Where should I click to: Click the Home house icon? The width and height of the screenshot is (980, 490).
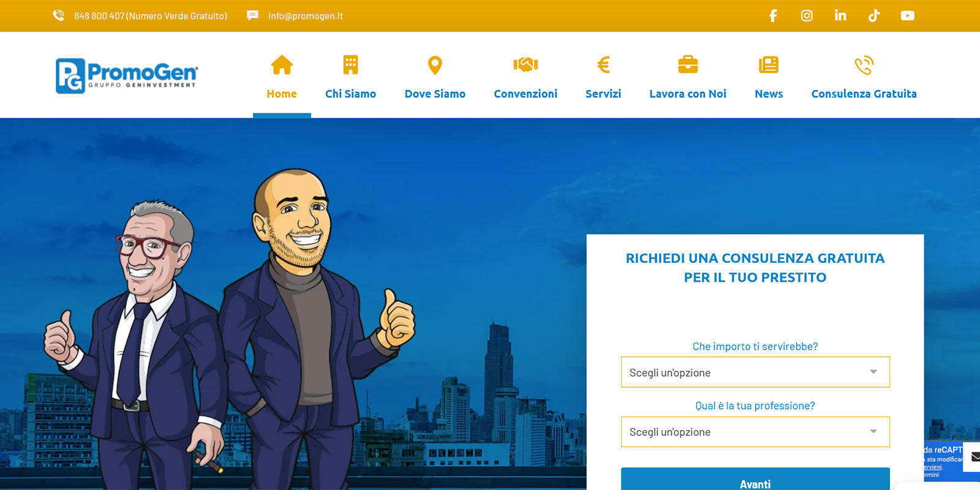click(x=282, y=65)
